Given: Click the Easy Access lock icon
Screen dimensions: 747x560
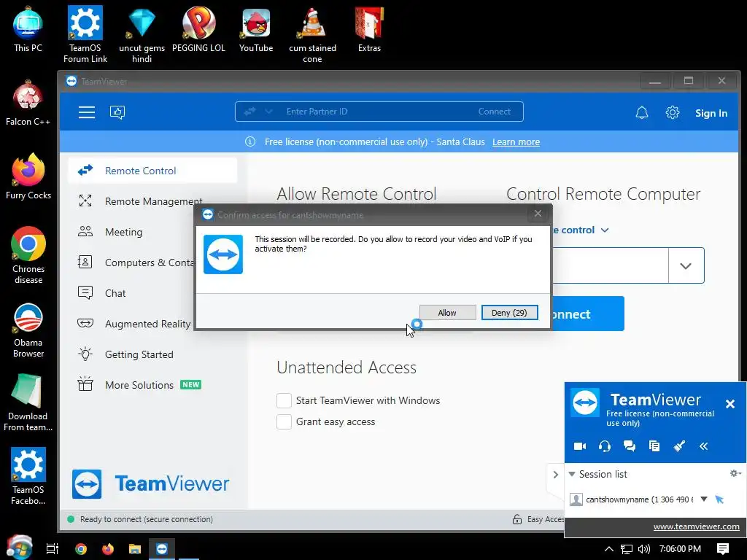Looking at the screenshot, I should pyautogui.click(x=517, y=519).
